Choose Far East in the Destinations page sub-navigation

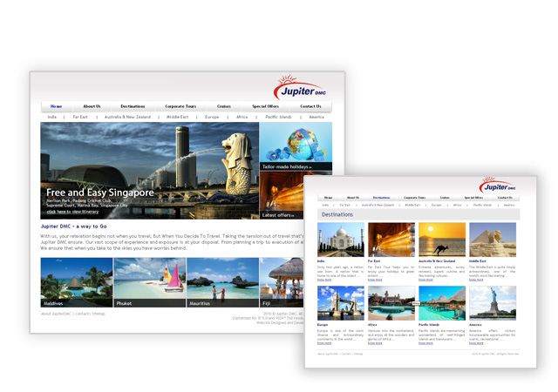(345, 205)
